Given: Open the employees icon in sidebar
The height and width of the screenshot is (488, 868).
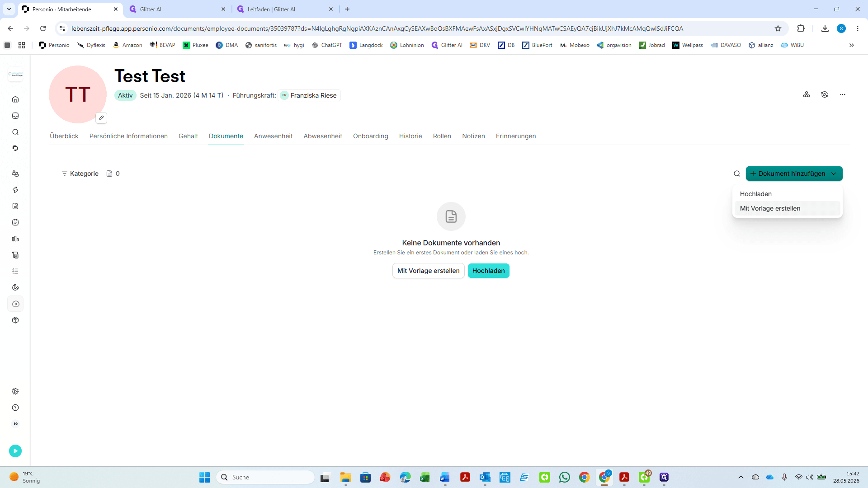Looking at the screenshot, I should (15, 174).
